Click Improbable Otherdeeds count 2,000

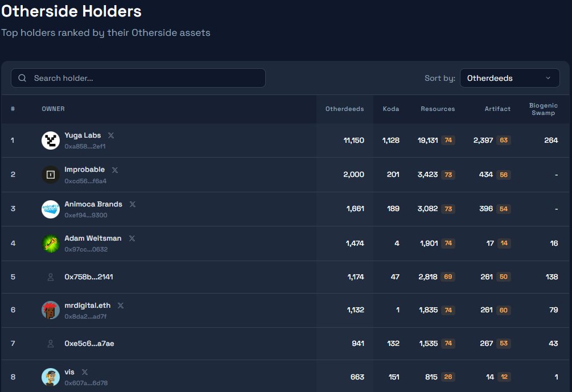pos(353,175)
